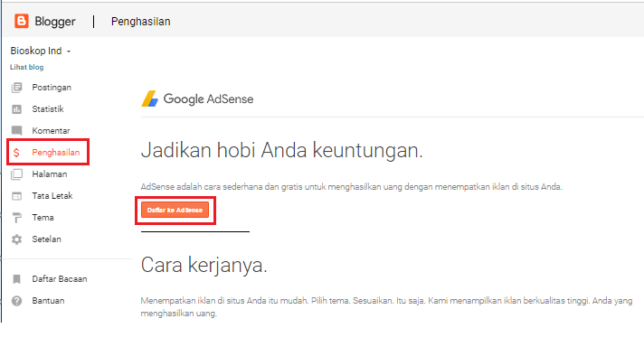Image resolution: width=644 pixels, height=347 pixels.
Task: Click the Daftar Bacaan bookmark icon
Action: [17, 279]
